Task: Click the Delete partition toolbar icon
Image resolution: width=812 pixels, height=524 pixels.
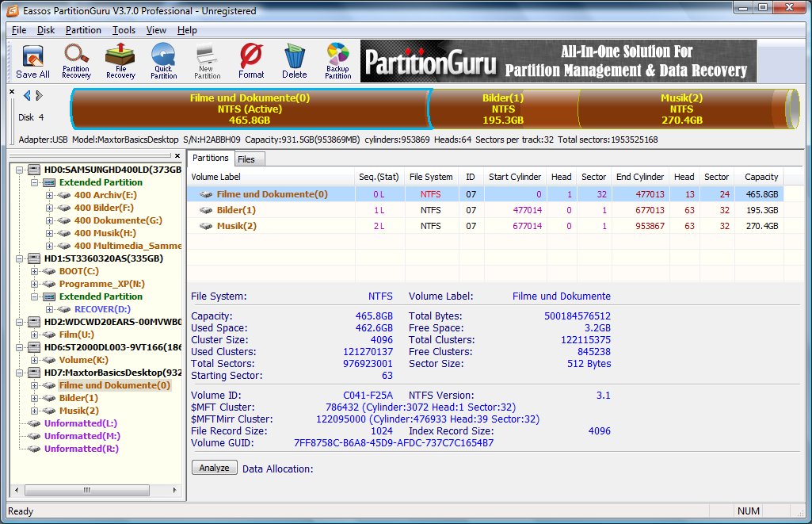Action: (294, 61)
